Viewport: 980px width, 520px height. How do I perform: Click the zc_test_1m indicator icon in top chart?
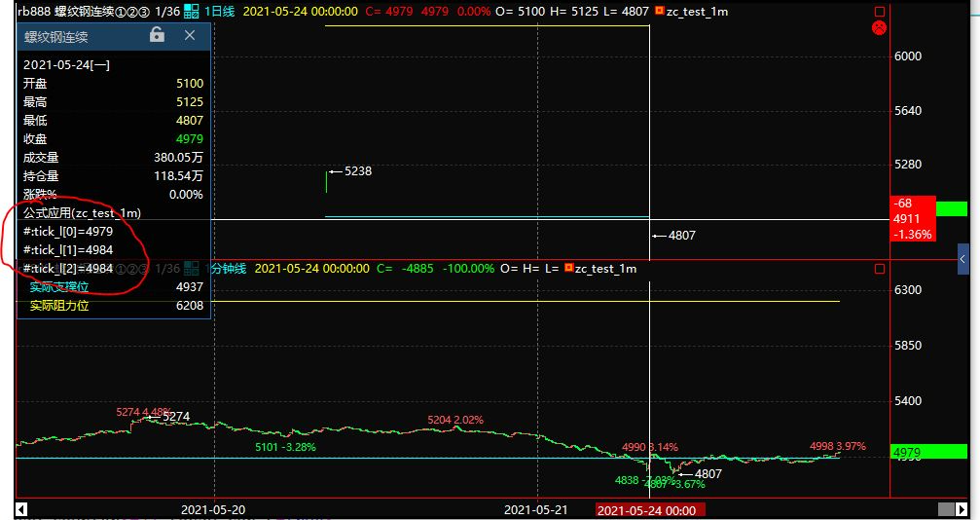[659, 12]
